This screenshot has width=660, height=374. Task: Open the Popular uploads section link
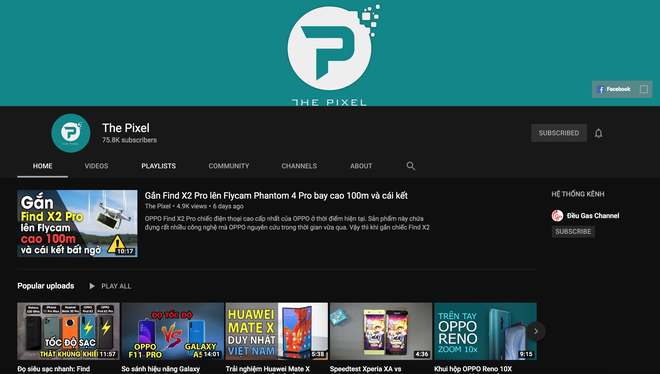pyautogui.click(x=45, y=286)
